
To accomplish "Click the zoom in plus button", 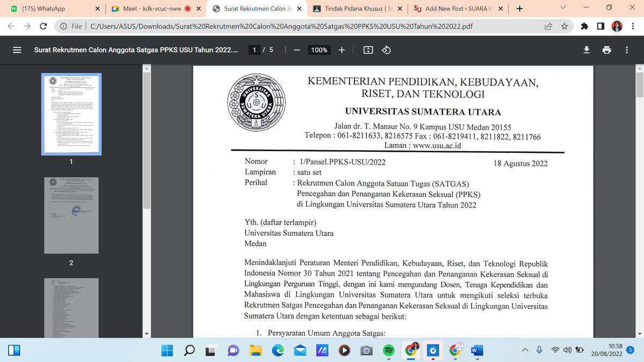I will click(x=341, y=50).
